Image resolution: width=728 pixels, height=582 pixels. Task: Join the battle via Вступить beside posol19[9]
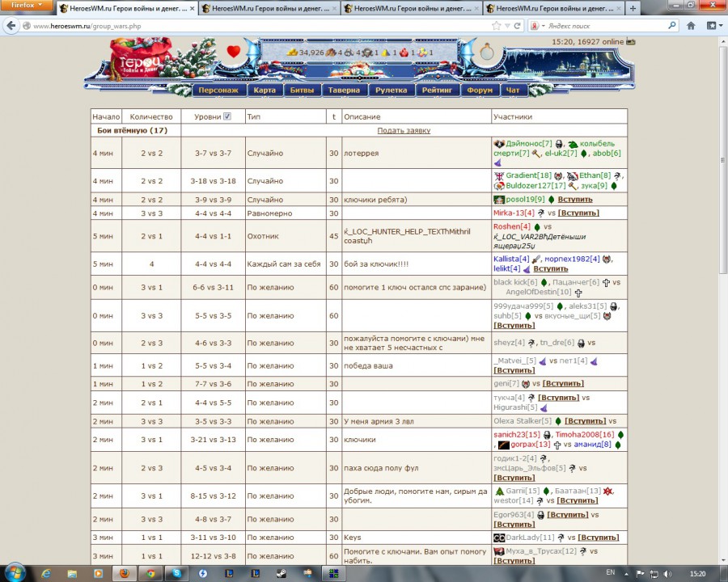tap(575, 199)
